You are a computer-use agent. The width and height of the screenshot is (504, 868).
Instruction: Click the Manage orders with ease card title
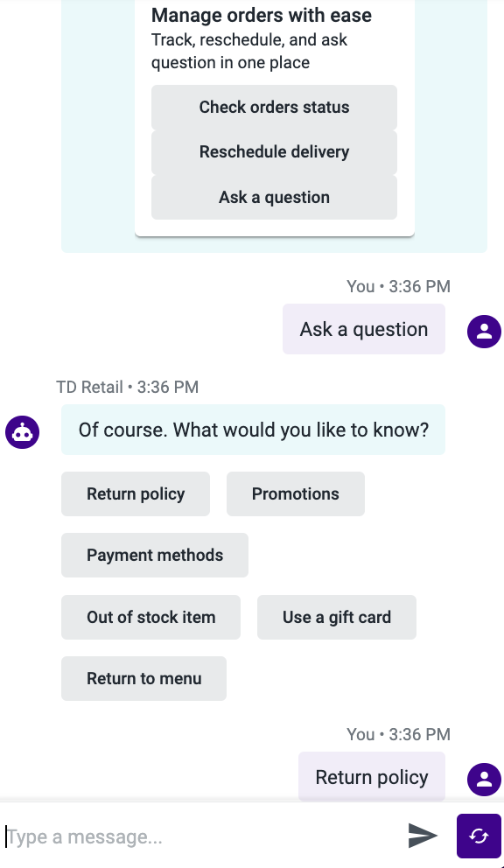click(262, 16)
